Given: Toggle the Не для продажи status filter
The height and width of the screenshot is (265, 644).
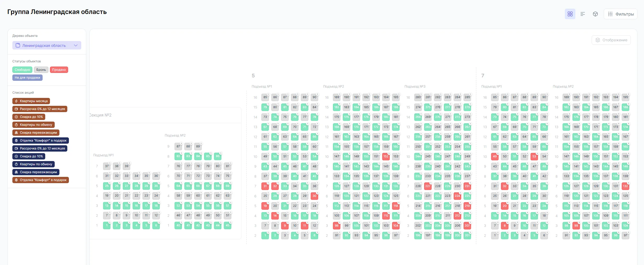Looking at the screenshot, I should [x=27, y=78].
